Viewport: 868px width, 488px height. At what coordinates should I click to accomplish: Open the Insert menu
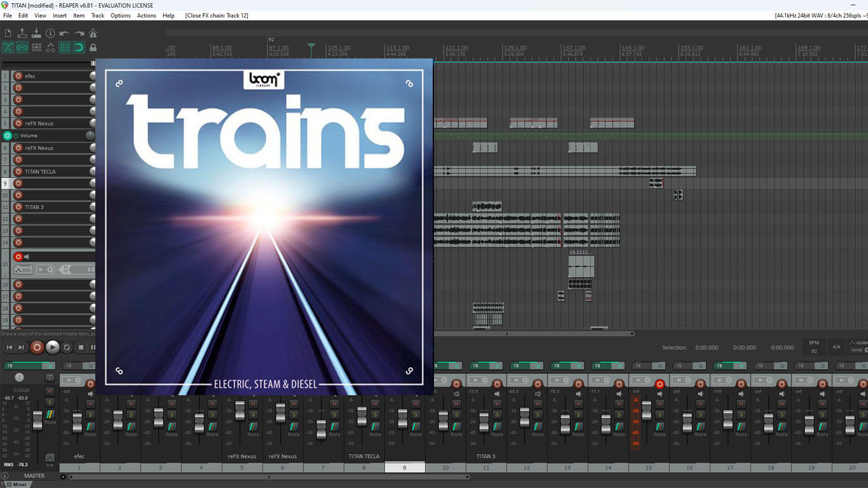tap(60, 15)
